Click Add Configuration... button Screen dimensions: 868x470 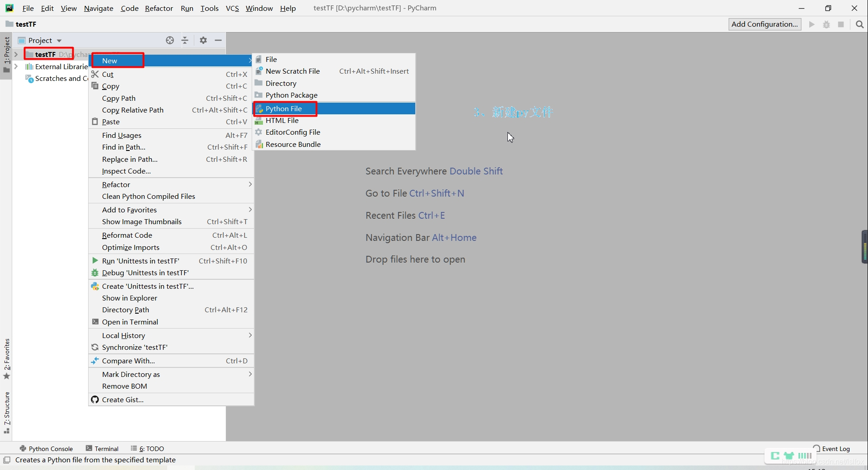point(765,24)
